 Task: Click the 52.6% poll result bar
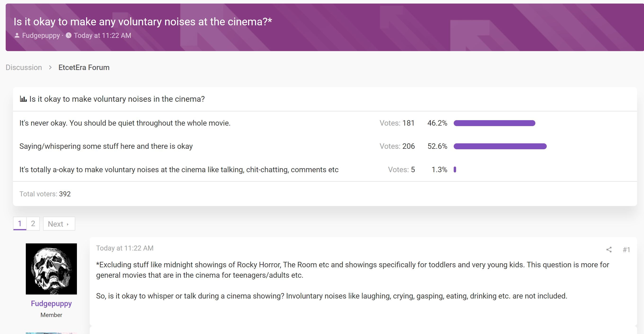[500, 146]
